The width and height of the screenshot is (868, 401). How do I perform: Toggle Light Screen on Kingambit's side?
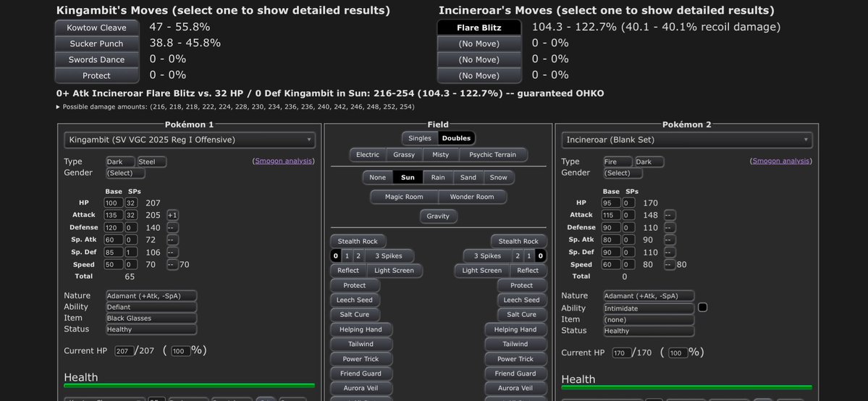(394, 271)
